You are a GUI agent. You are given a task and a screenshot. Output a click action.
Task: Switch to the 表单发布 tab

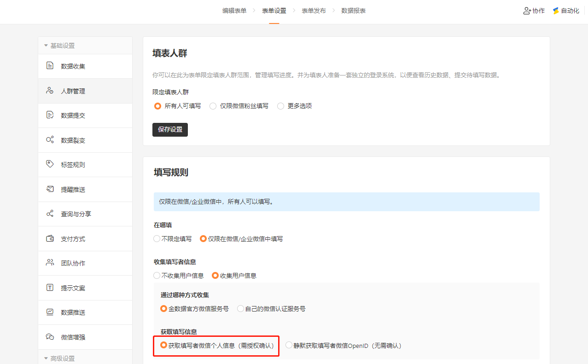314,11
